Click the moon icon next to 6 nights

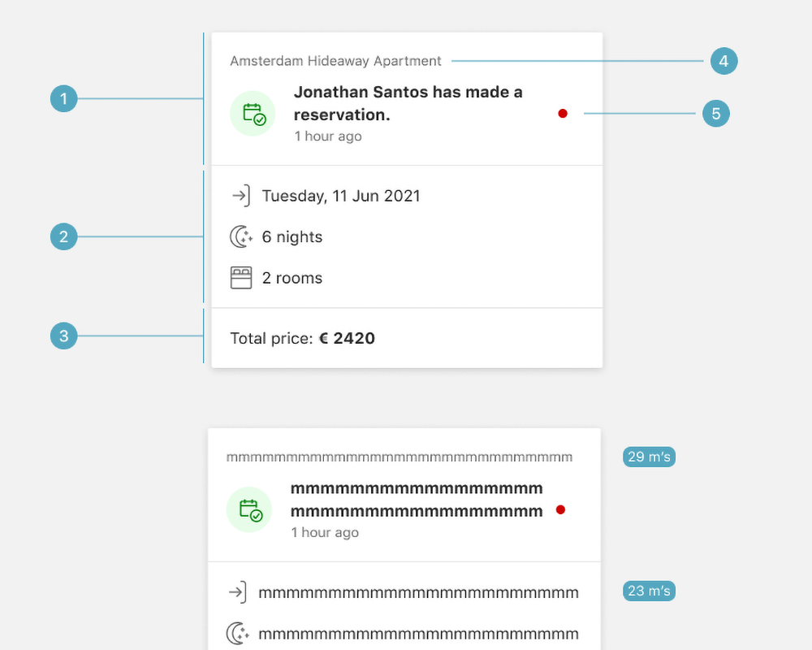click(240, 237)
